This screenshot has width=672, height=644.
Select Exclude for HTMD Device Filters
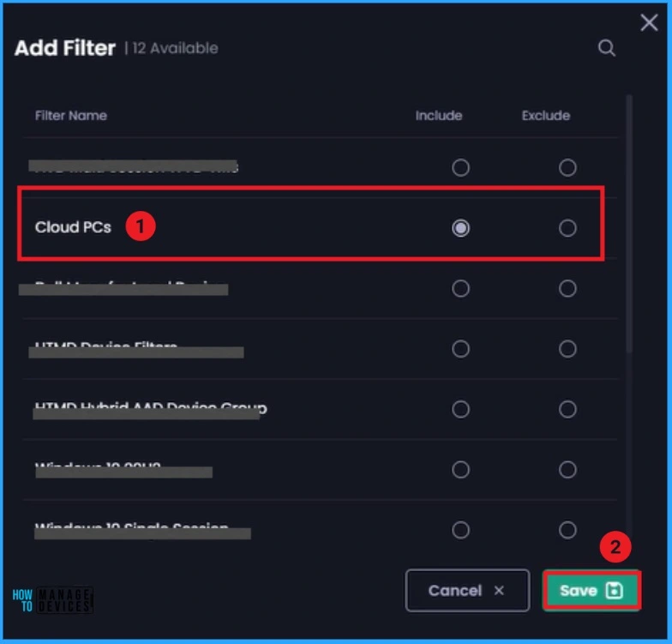[x=567, y=349]
